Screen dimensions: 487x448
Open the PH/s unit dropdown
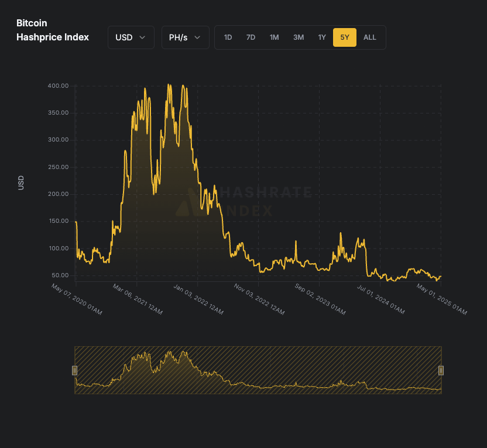pyautogui.click(x=185, y=37)
